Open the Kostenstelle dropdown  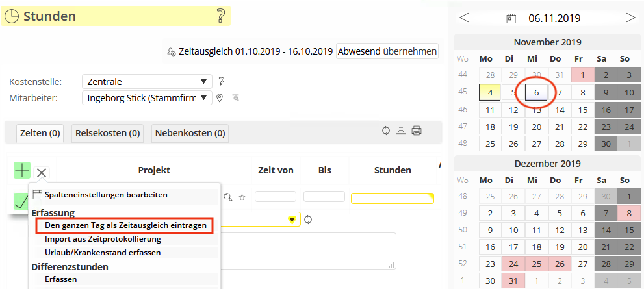tap(148, 82)
